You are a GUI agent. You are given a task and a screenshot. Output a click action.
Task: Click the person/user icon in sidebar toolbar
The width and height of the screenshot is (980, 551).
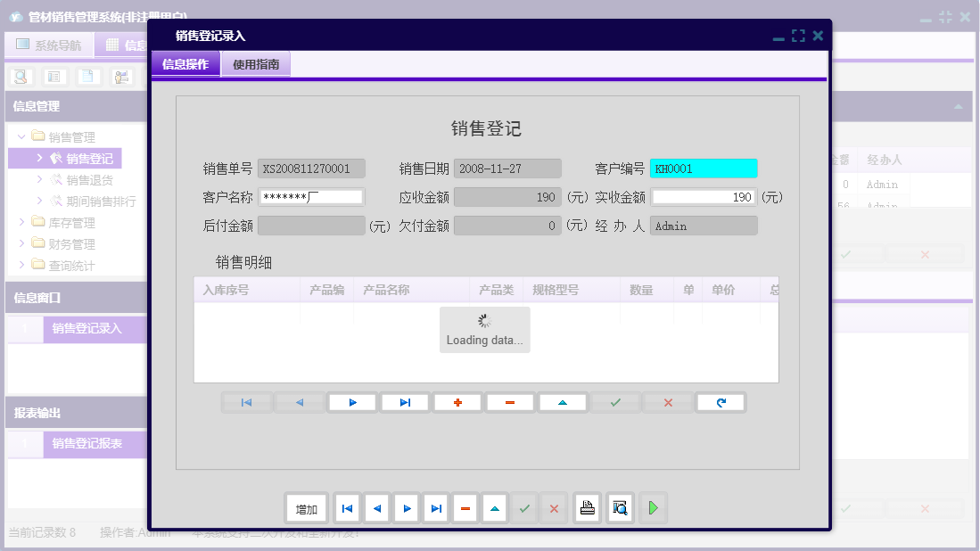[120, 76]
